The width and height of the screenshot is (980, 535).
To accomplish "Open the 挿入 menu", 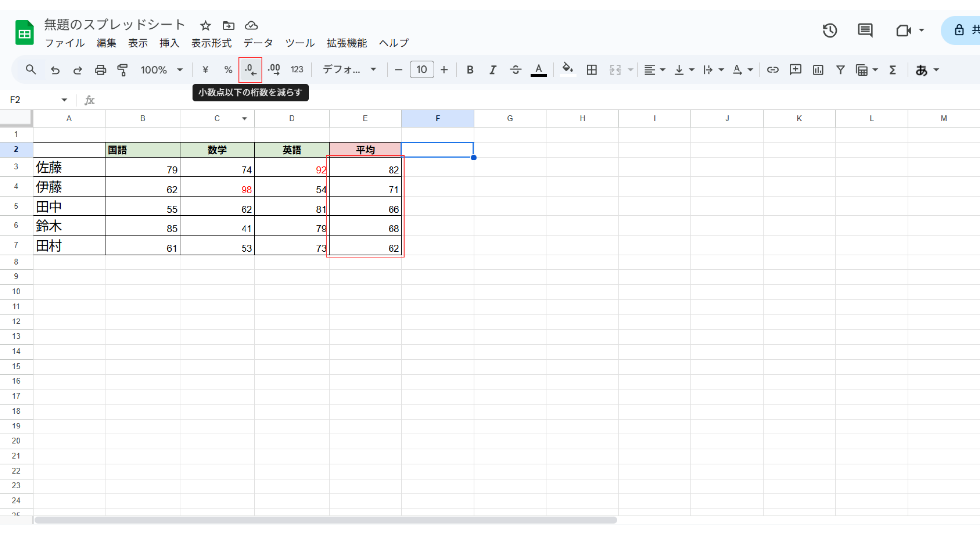I will [169, 43].
